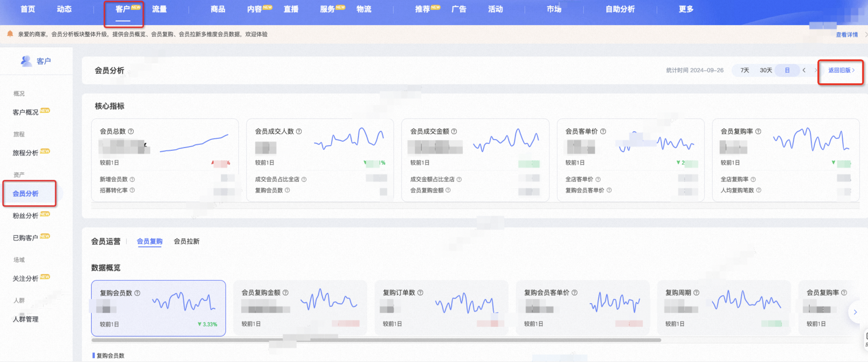Click help icon on 复购会员数 overview card
The image size is (868, 362).
[137, 293]
